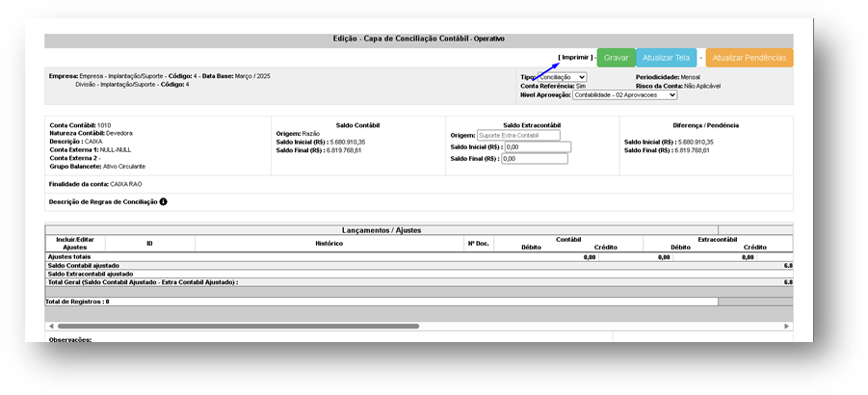Expand the Nível Aprovação dropdown
Image resolution: width=868 pixels, height=395 pixels.
coord(624,95)
